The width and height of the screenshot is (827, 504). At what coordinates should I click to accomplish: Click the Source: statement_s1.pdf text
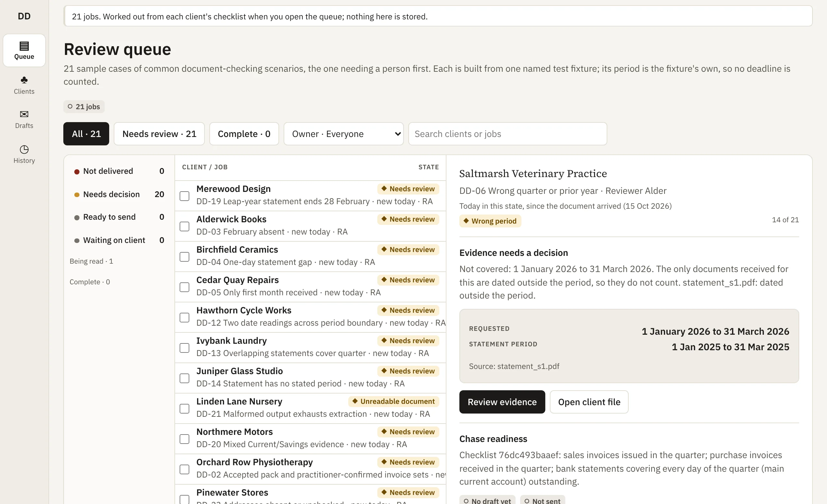pyautogui.click(x=514, y=366)
